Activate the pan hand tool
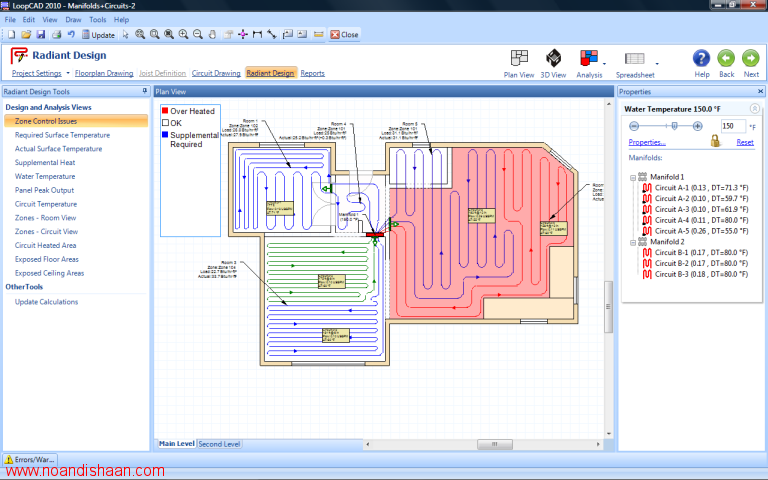This screenshot has height=480, width=768. [x=212, y=35]
